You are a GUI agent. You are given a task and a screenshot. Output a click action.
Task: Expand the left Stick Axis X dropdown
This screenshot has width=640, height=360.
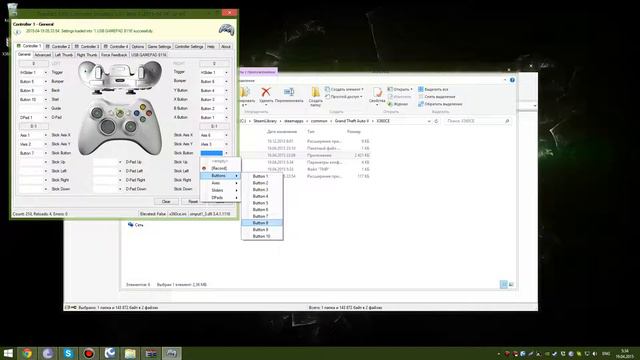[x=45, y=135]
